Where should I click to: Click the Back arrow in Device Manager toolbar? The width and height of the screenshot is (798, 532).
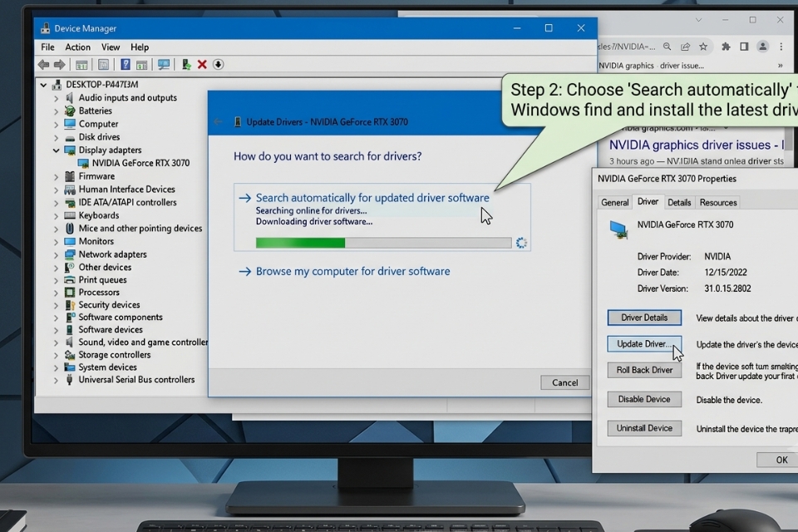click(x=44, y=65)
